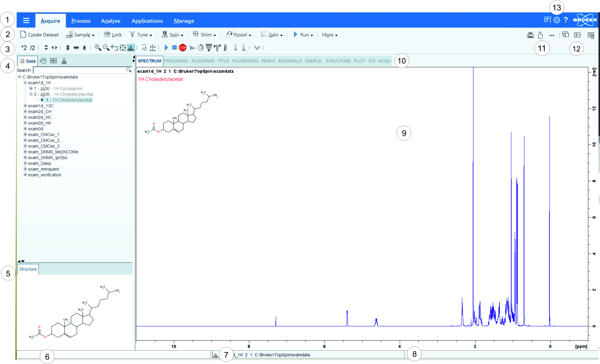The height and width of the screenshot is (364, 600).
Task: Select '1 - 1H Cholesterylacetat' tree entry
Action: (x=69, y=100)
